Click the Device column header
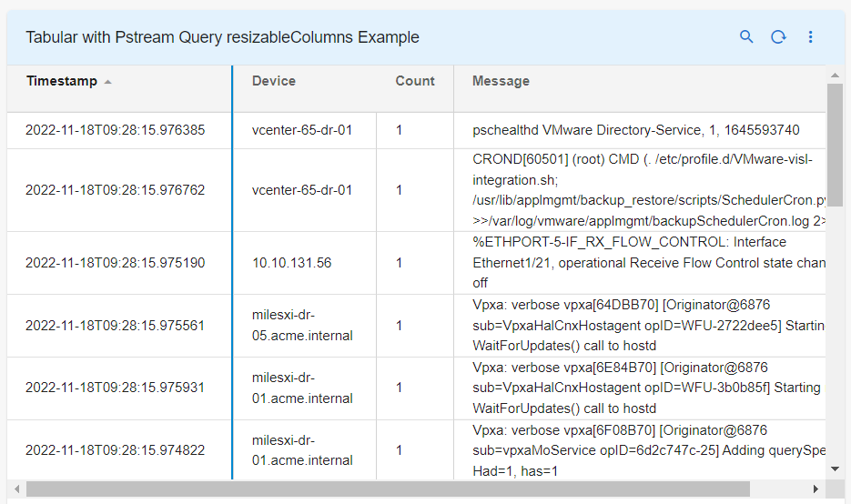Screen dimensions: 851x504 point(274,81)
